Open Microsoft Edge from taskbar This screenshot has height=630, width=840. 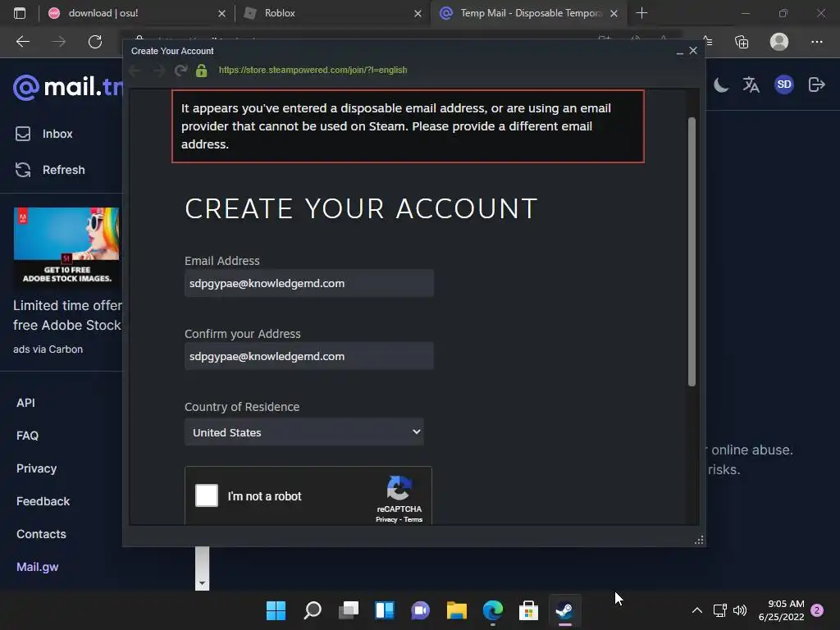[x=493, y=610]
